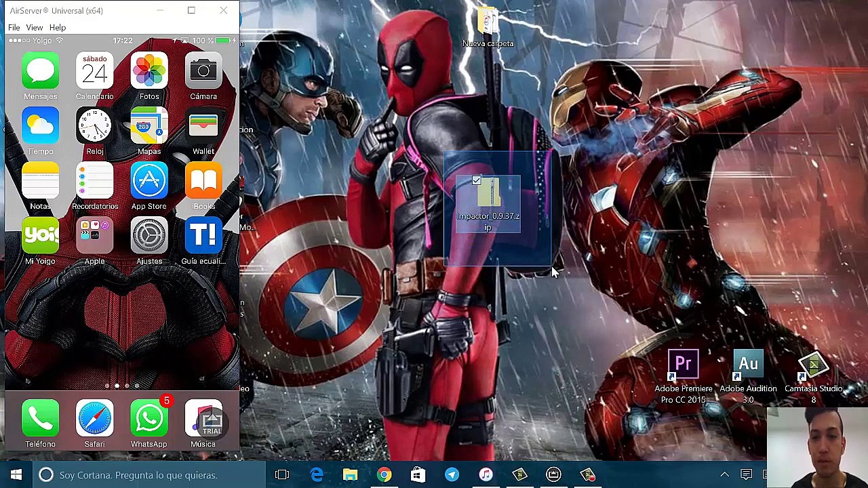This screenshot has height=488, width=868.
Task: Select Adobe Premiere Pro CC 2015 shortcut
Action: 684,378
